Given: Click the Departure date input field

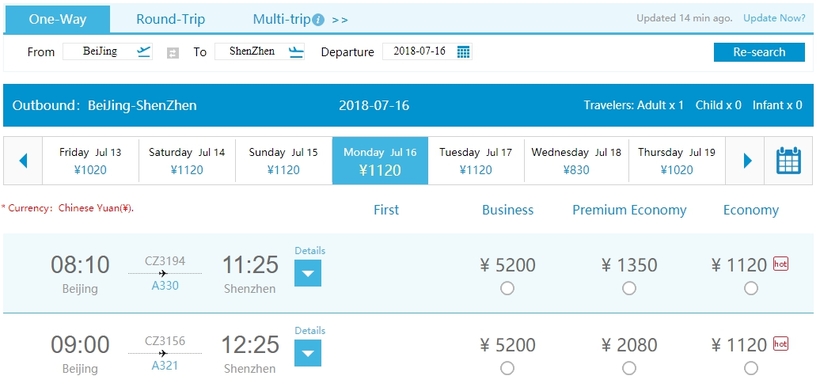Looking at the screenshot, I should click(427, 51).
